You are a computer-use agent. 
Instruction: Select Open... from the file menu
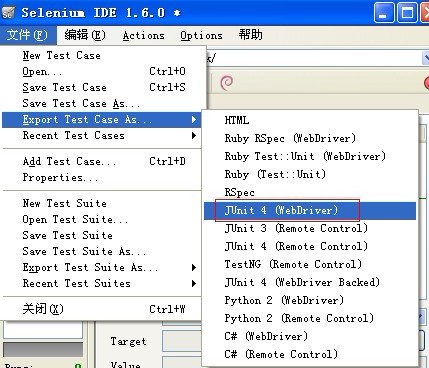[x=102, y=71]
